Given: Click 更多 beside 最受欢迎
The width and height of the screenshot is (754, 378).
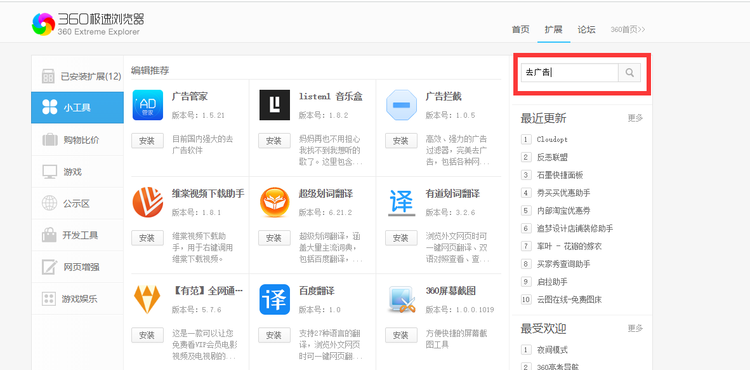Looking at the screenshot, I should (x=635, y=328).
